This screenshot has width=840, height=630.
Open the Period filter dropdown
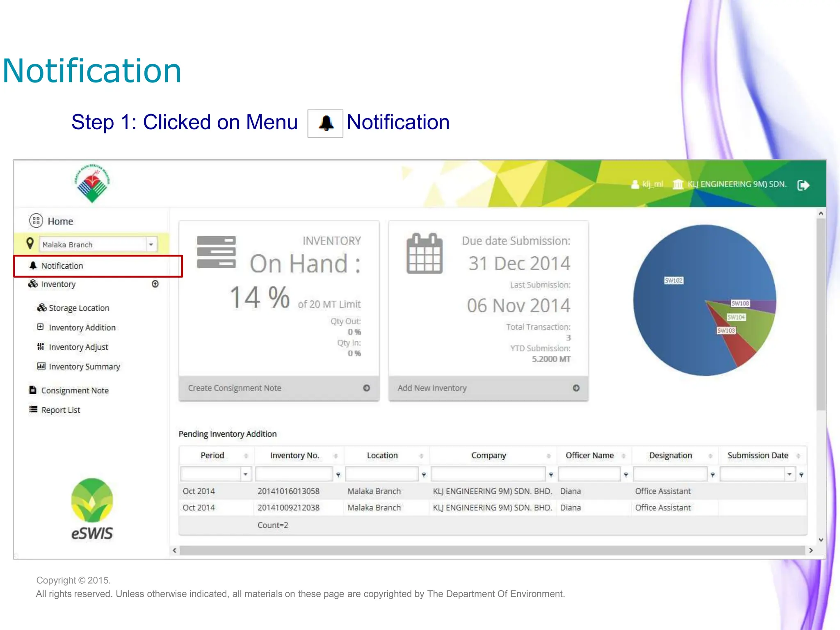[245, 475]
